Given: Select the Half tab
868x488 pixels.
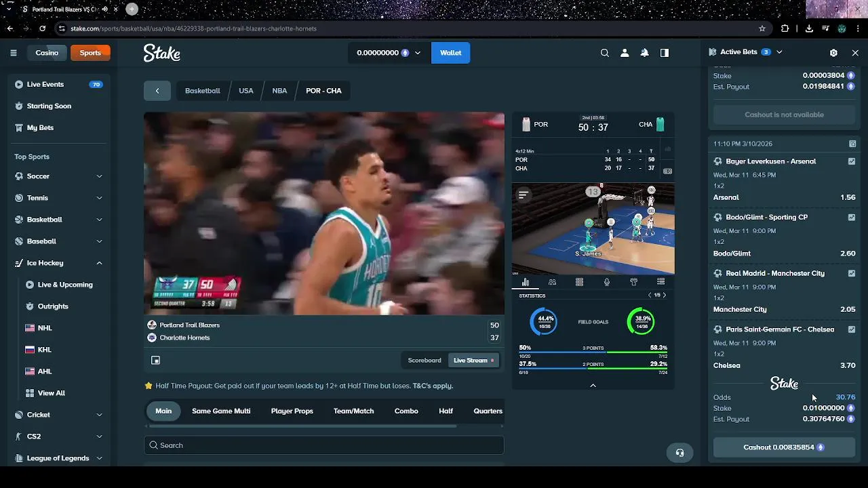Looking at the screenshot, I should click(446, 411).
